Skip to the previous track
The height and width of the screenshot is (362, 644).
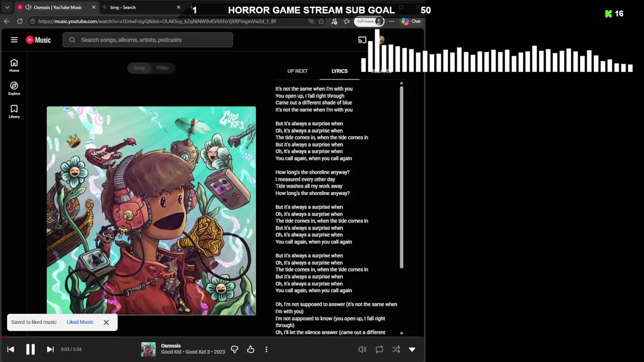click(x=11, y=349)
